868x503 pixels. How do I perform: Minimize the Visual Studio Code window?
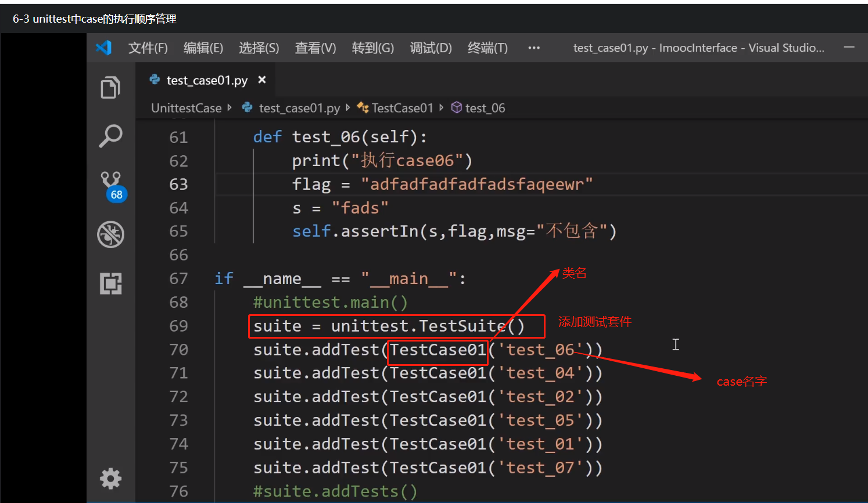(849, 48)
